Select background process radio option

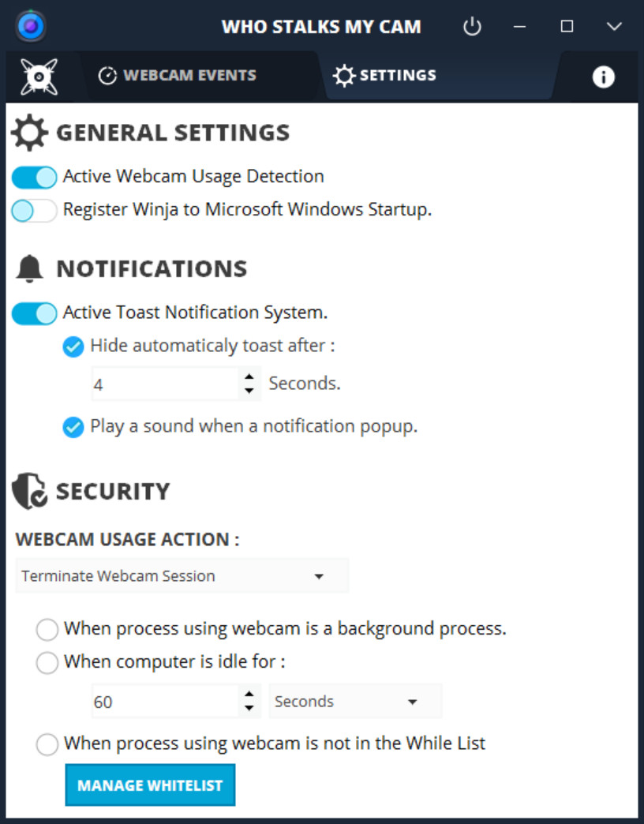point(47,630)
